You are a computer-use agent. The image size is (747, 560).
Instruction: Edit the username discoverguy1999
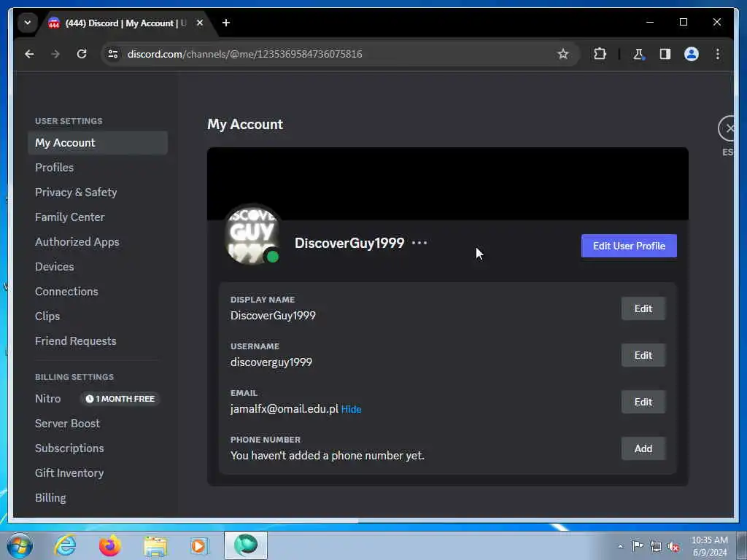(643, 355)
